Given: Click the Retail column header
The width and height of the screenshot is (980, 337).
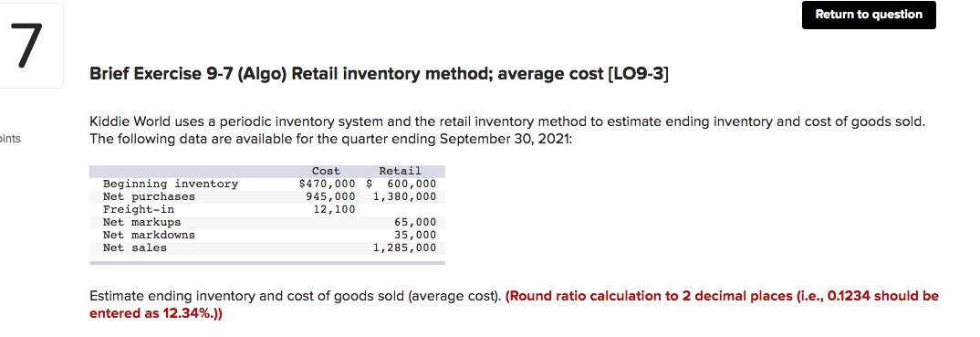Looking at the screenshot, I should click(400, 171).
